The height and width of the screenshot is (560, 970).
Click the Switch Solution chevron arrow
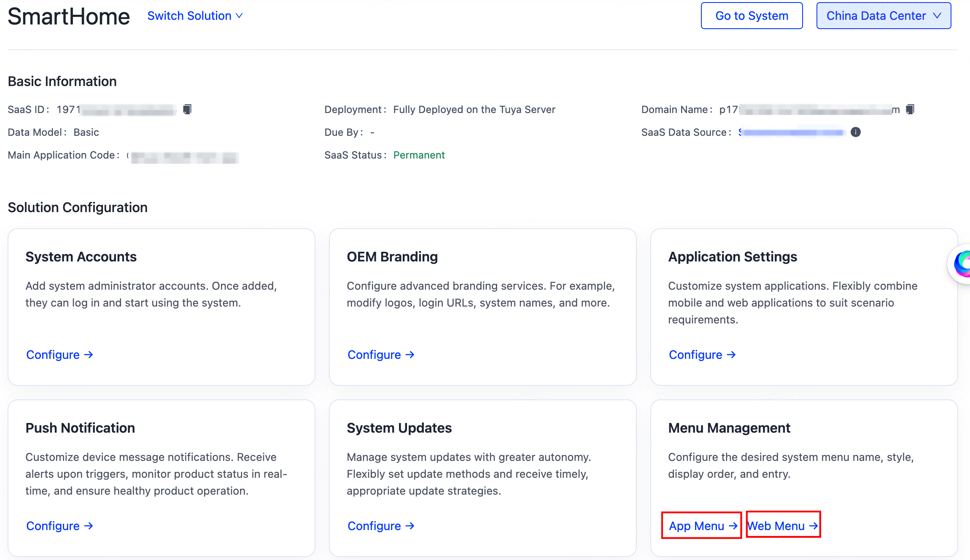coord(239,16)
